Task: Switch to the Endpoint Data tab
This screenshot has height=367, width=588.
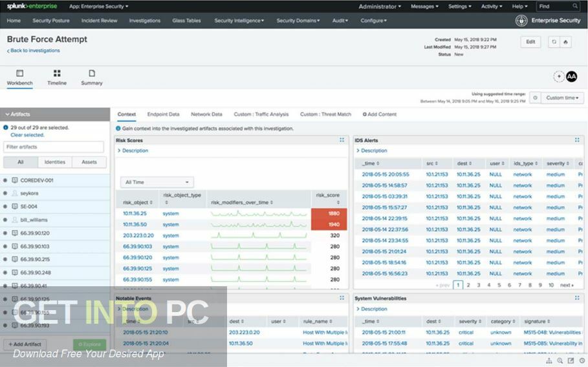Action: click(164, 114)
